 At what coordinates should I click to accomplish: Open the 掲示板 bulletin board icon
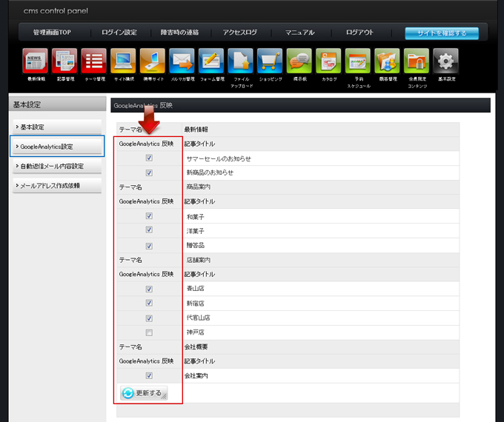(x=299, y=61)
